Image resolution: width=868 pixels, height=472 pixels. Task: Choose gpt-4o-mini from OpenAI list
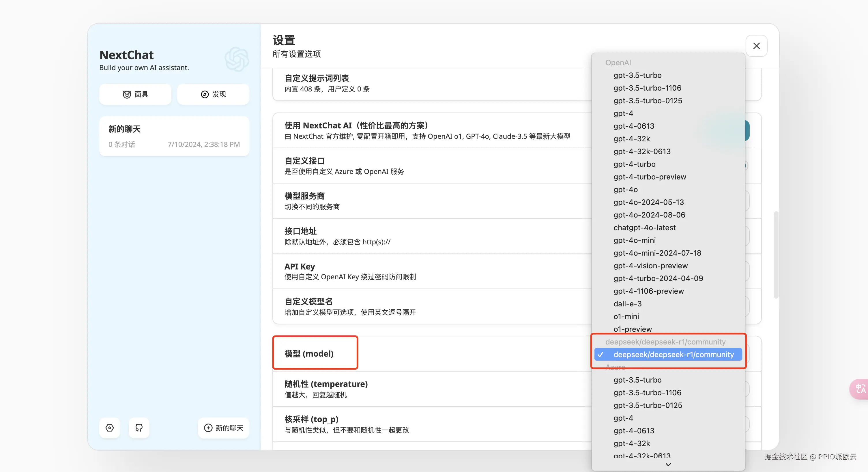[x=634, y=240]
